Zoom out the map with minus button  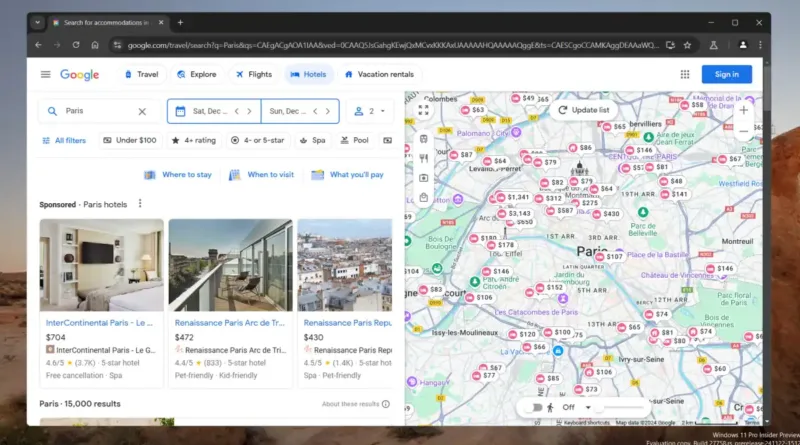pos(743,131)
